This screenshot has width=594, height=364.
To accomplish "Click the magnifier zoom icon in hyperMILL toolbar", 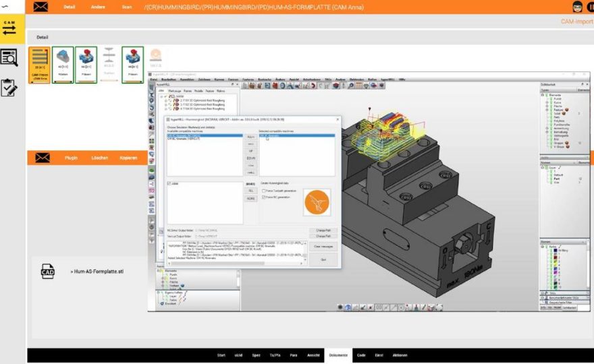I will click(351, 86).
